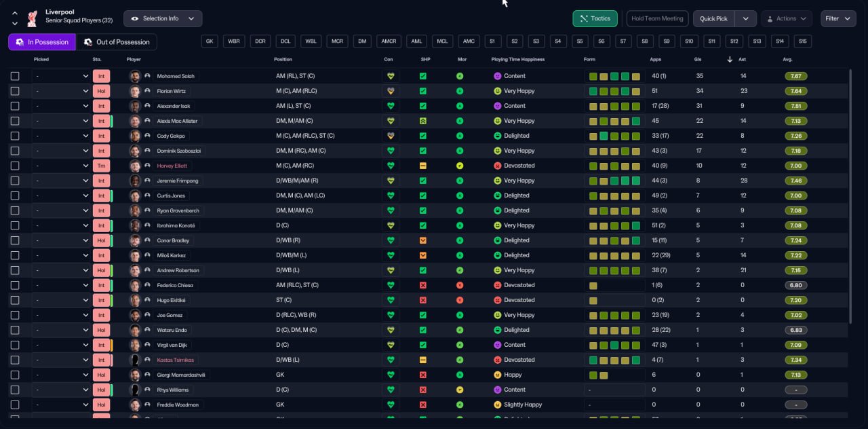Click Florian Wirtz's morale icon
Image resolution: width=868 pixels, height=429 pixels.
tap(460, 91)
